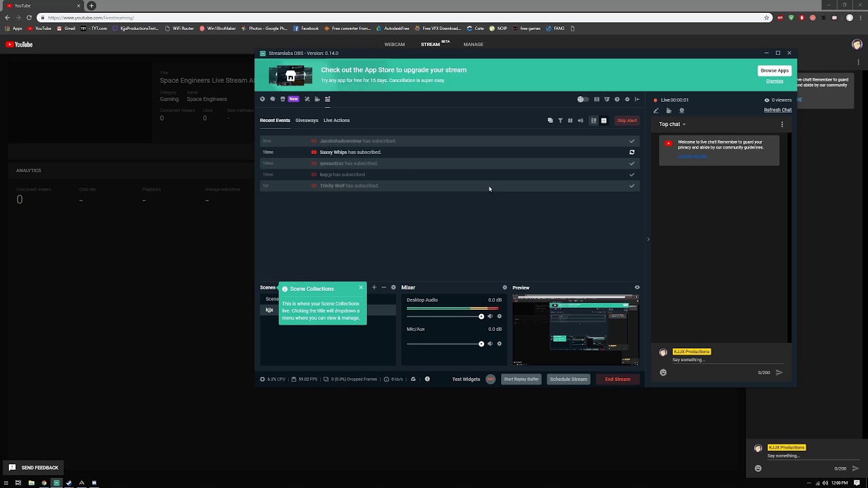Open the MANAGE tab on YouTube page
The width and height of the screenshot is (868, 488).
click(x=473, y=45)
